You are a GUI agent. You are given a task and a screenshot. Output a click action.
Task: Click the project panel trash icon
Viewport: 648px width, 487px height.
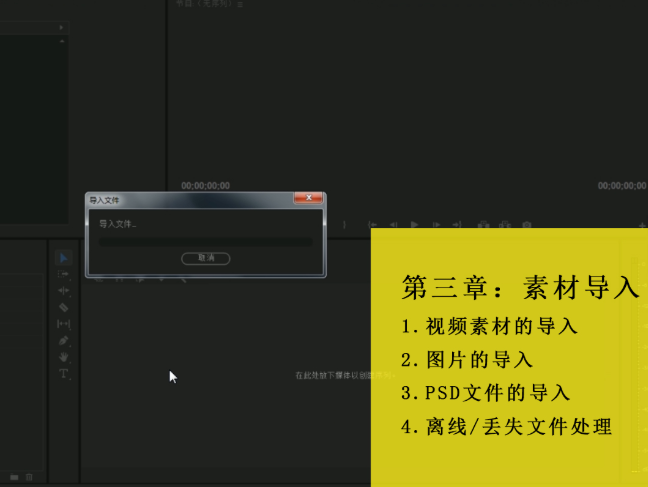pyautogui.click(x=29, y=477)
